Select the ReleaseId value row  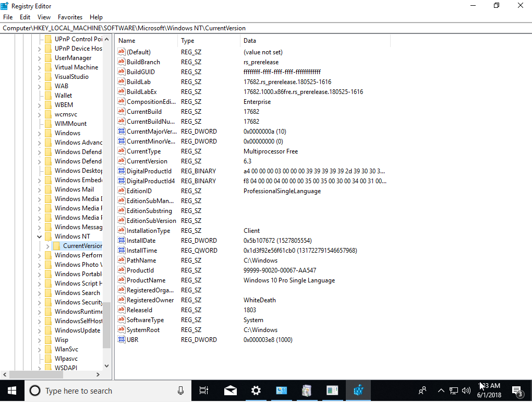click(254, 310)
